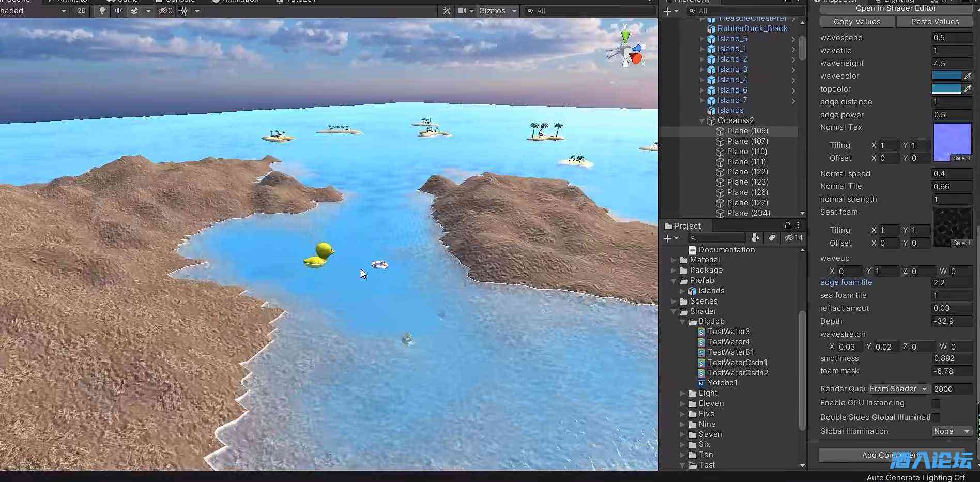
Task: Toggle scene audio speaker icon
Action: tap(118, 11)
